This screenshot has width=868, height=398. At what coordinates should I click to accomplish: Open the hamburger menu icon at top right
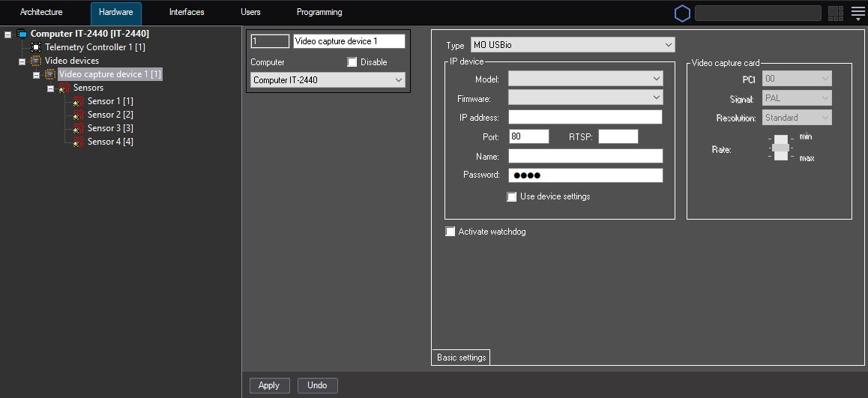point(858,13)
